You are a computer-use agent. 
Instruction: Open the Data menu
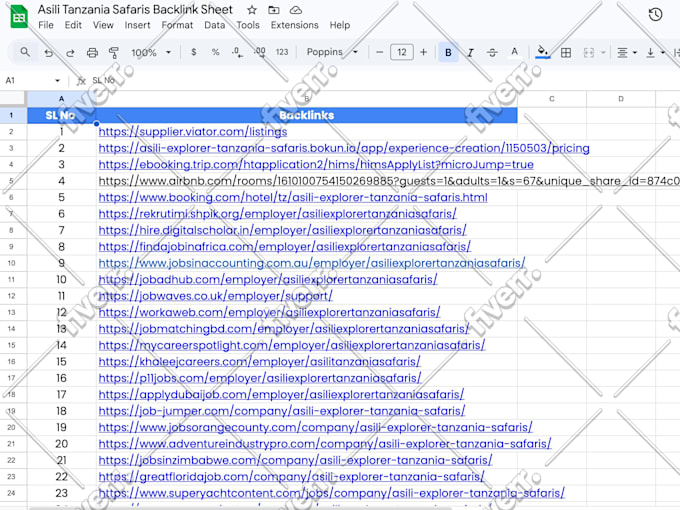[215, 25]
